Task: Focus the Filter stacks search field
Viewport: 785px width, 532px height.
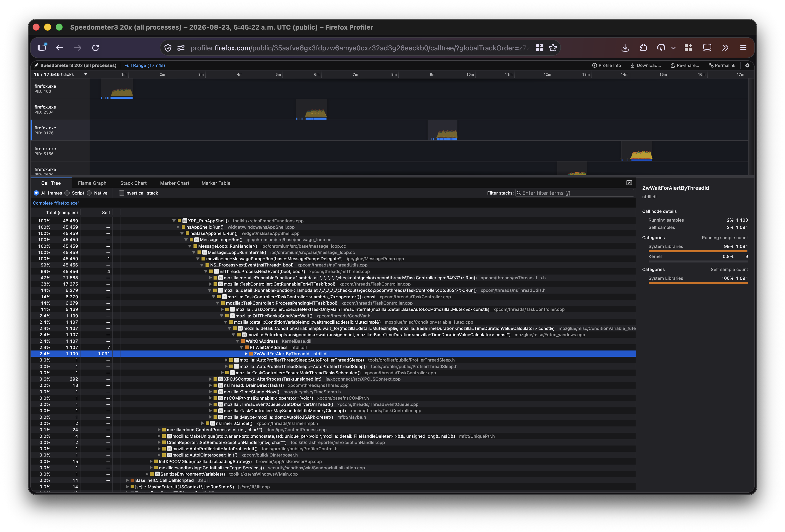Action: pos(574,193)
